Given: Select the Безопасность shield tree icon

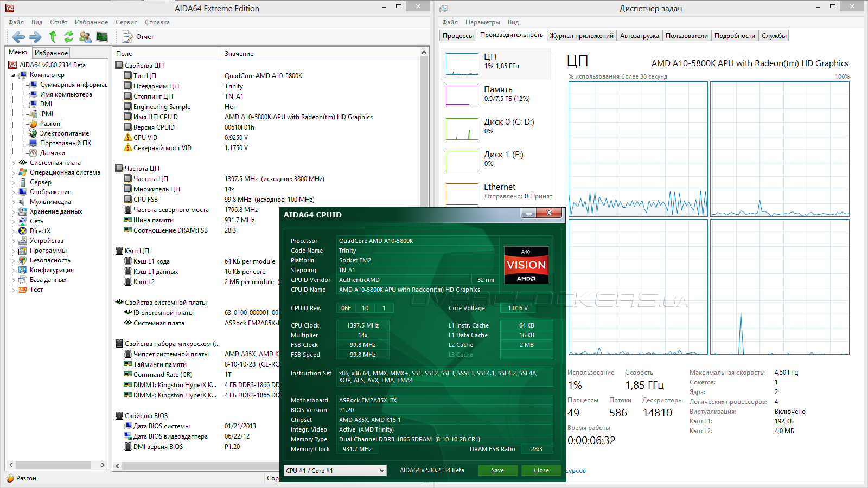Looking at the screenshot, I should click(x=23, y=260).
